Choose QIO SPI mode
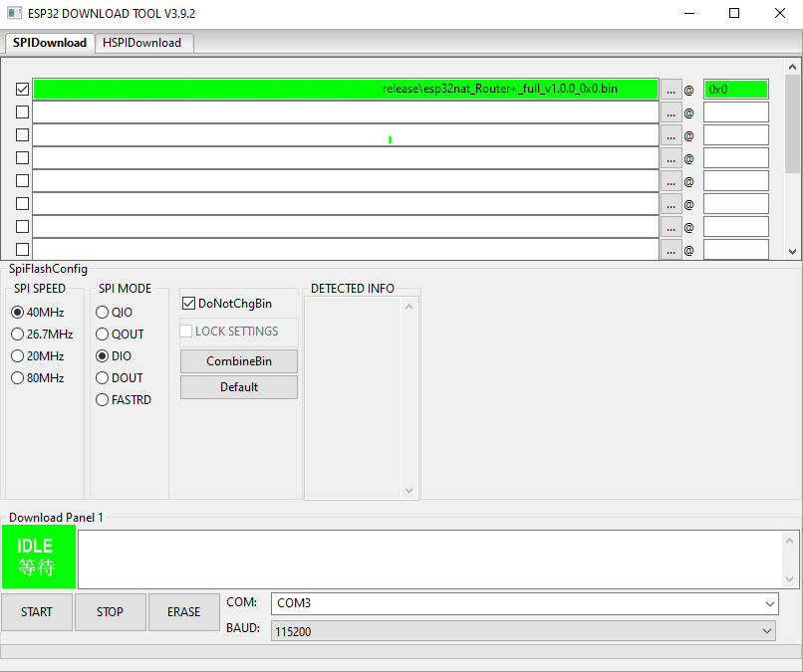Viewport: 803px width, 672px height. pyautogui.click(x=115, y=313)
